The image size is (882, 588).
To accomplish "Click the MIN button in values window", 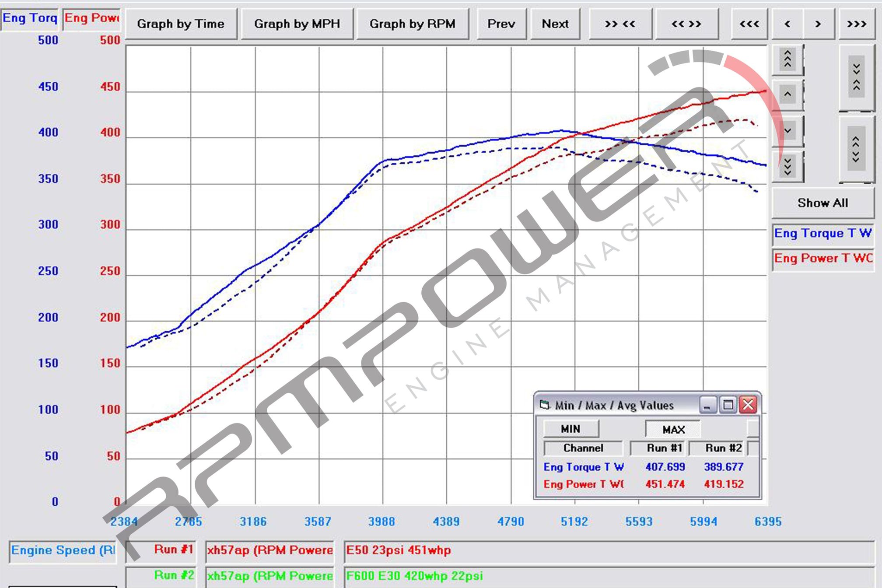I will (571, 429).
